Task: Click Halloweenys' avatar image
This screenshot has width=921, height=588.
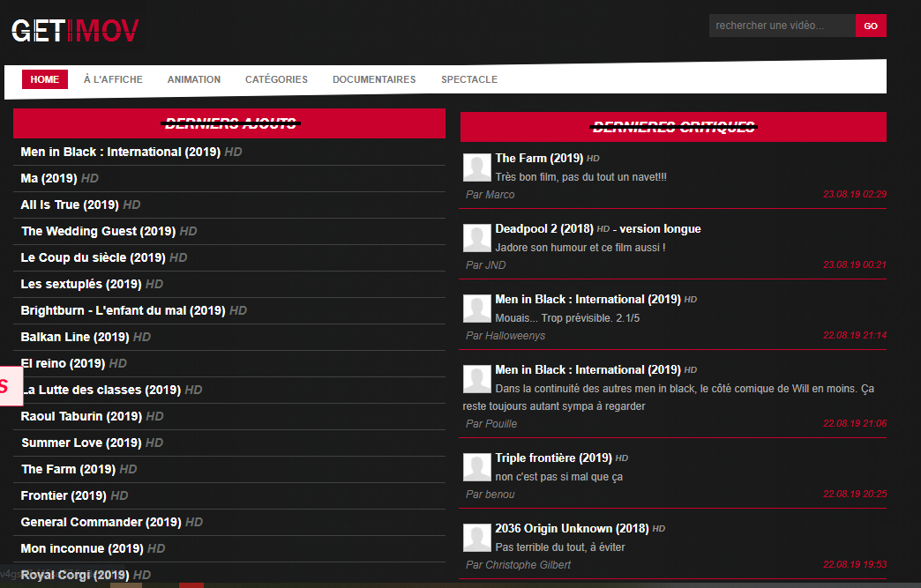Action: (x=477, y=309)
